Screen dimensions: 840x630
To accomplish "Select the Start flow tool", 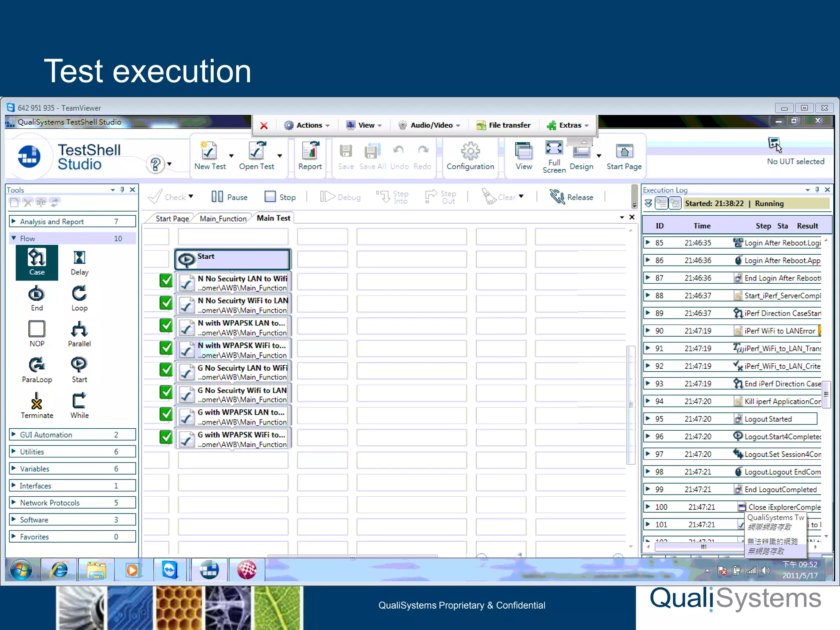I will (x=79, y=370).
